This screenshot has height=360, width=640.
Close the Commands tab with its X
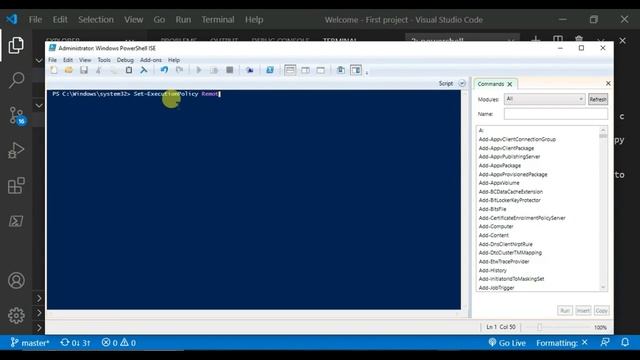510,84
